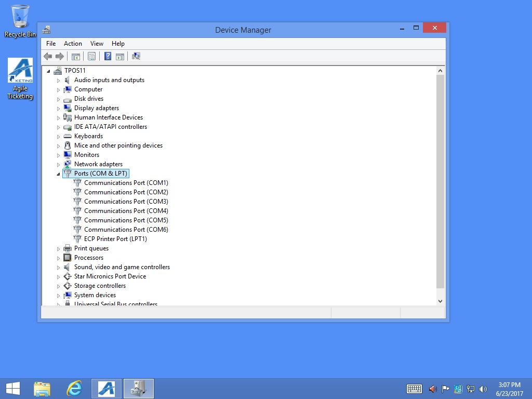Select Communications Port (COM6)
The height and width of the screenshot is (399, 532).
click(x=126, y=229)
